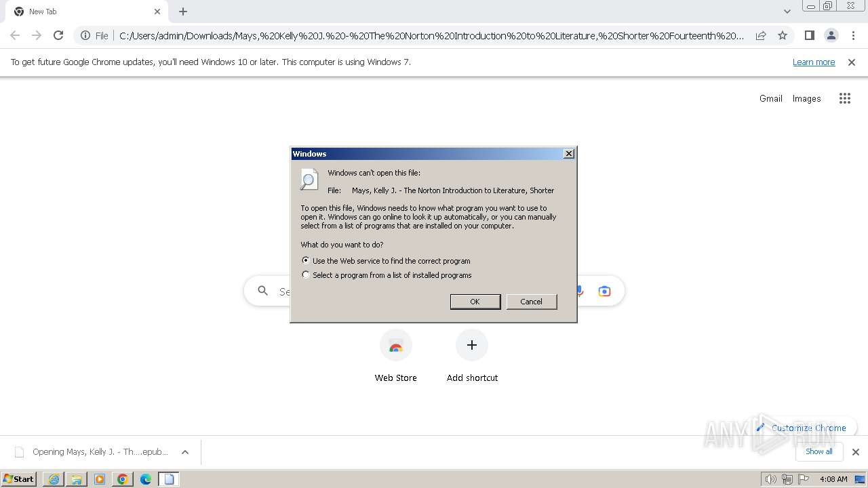Open the Chrome profile avatar
This screenshot has width=868, height=488.
(x=831, y=35)
